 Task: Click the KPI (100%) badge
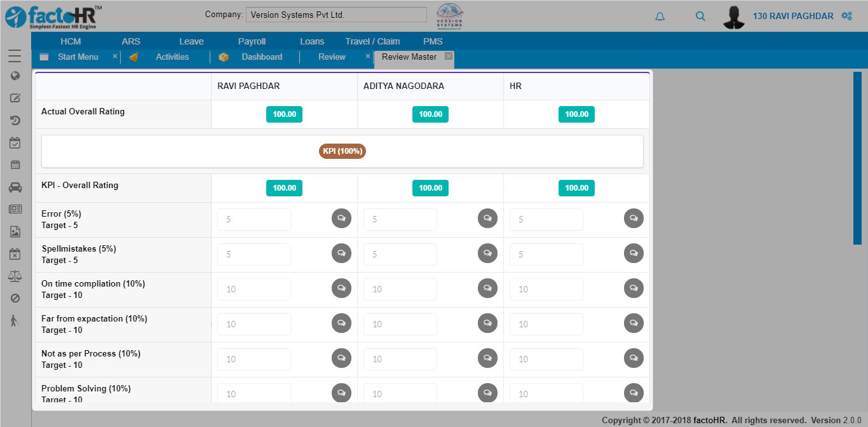coord(342,151)
